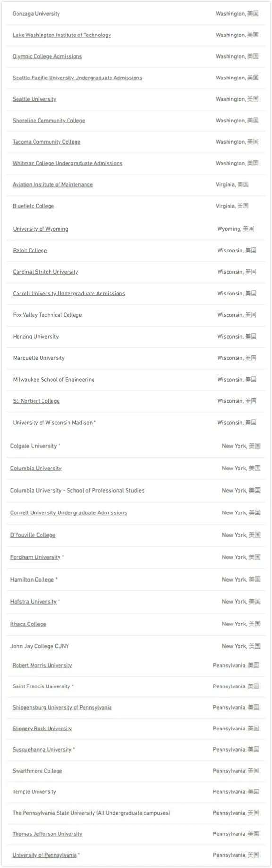Select Shippensburg University of Pennsylvania link
Screen dimensions: 272x868
[62, 708]
